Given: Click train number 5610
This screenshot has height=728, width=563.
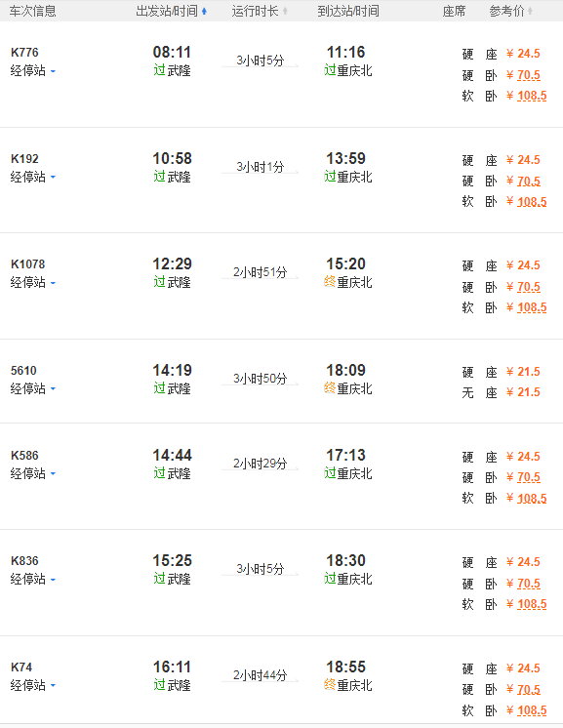Looking at the screenshot, I should (x=23, y=371).
